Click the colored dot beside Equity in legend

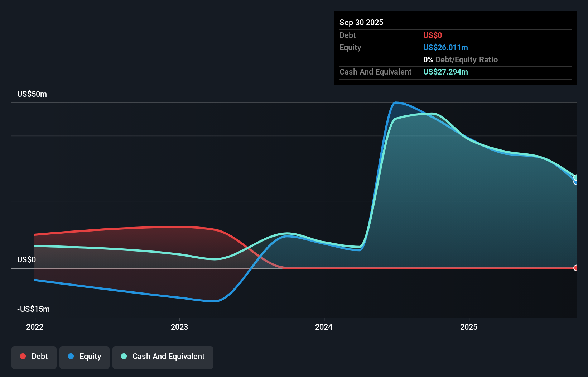pos(71,356)
